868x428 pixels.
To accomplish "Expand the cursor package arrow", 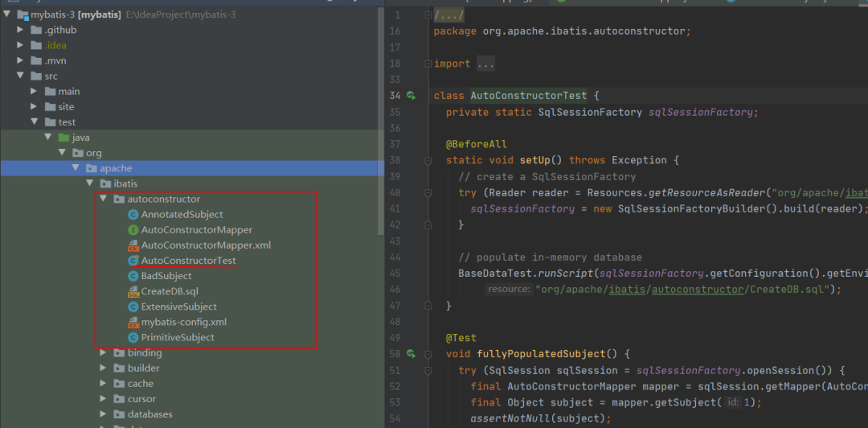I will click(103, 398).
